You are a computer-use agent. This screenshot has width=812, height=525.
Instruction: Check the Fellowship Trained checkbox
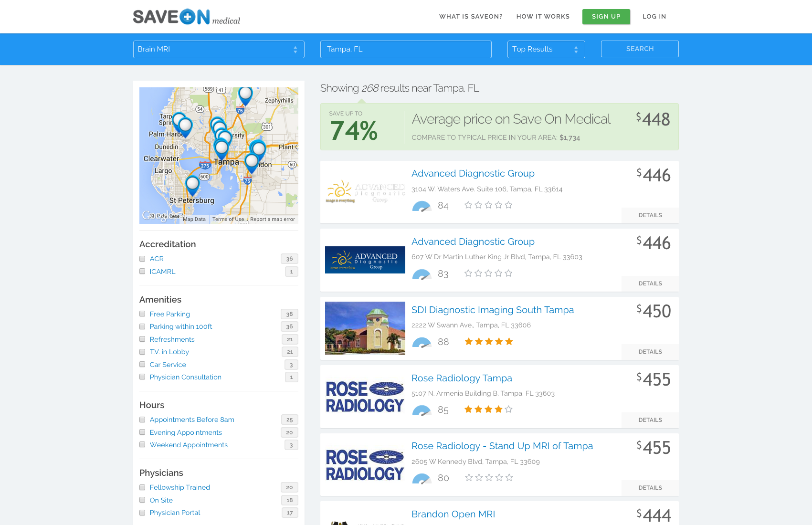pos(142,487)
